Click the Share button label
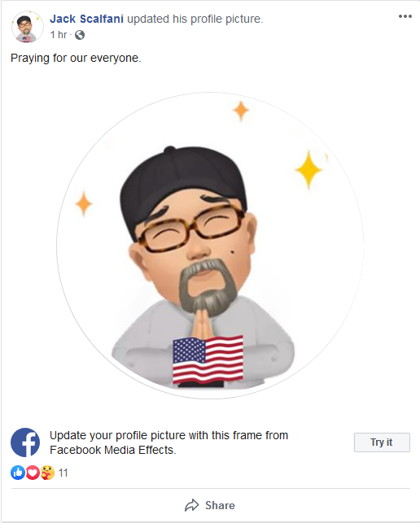 [220, 505]
